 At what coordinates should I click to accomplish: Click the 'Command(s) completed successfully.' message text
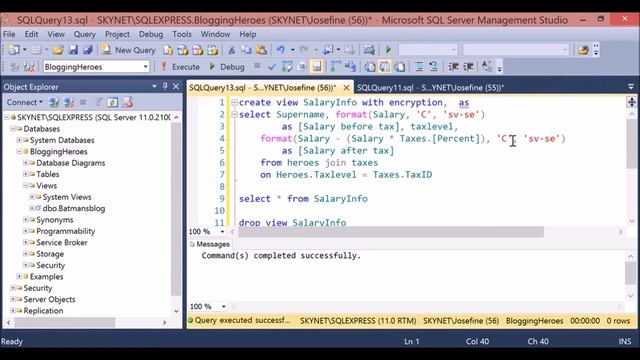tap(281, 256)
